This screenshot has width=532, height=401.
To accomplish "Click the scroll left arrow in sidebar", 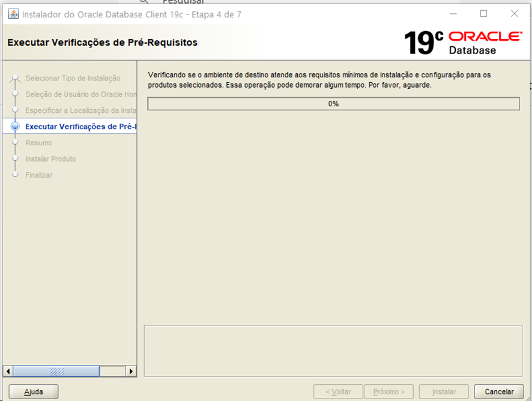I will 8,371.
